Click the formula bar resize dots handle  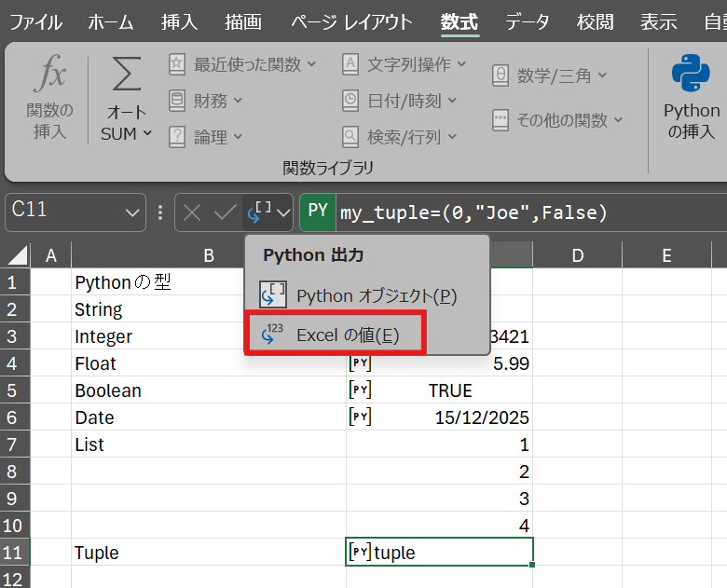[160, 212]
